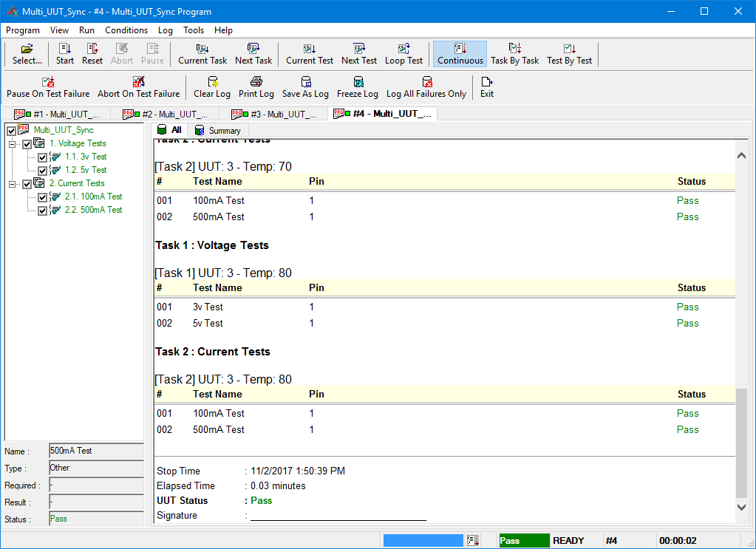Enable Loop Test mode
756x549 pixels.
pyautogui.click(x=403, y=53)
